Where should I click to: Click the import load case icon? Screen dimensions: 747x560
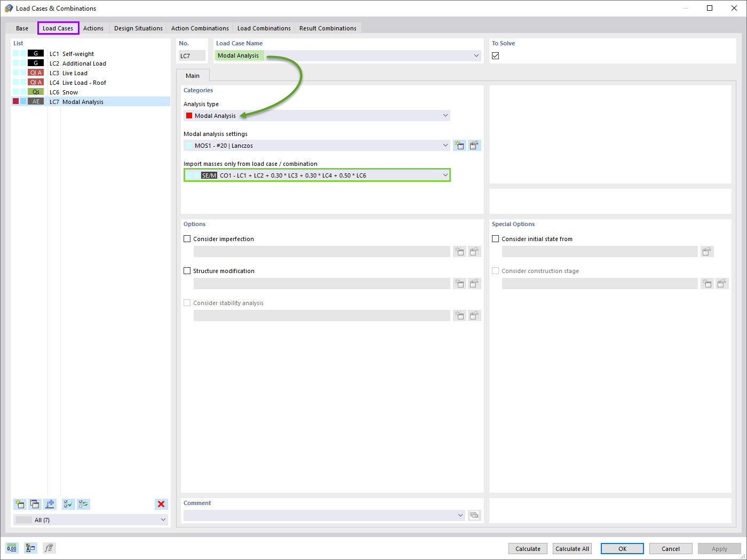[50, 504]
